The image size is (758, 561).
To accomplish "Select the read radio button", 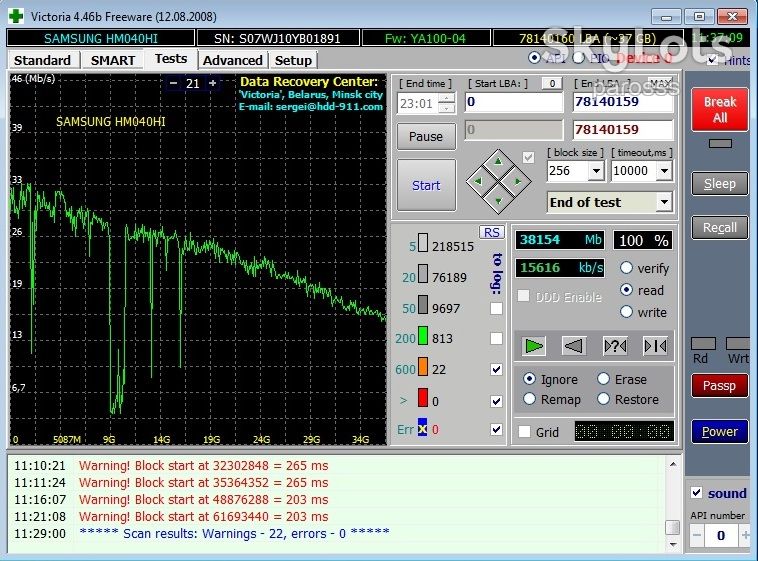I will coord(627,290).
